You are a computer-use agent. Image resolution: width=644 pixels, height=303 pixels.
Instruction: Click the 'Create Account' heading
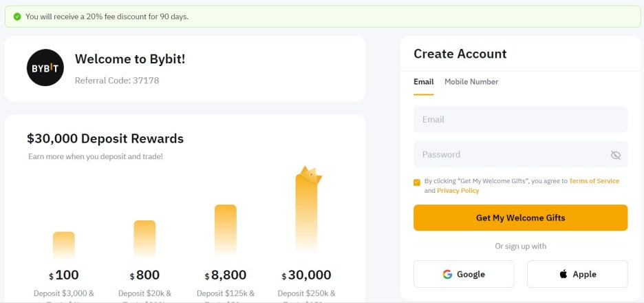click(460, 54)
